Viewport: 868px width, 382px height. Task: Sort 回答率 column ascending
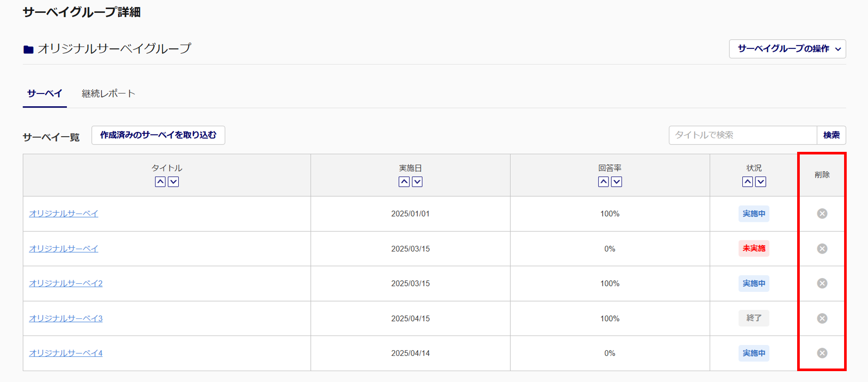pos(603,182)
